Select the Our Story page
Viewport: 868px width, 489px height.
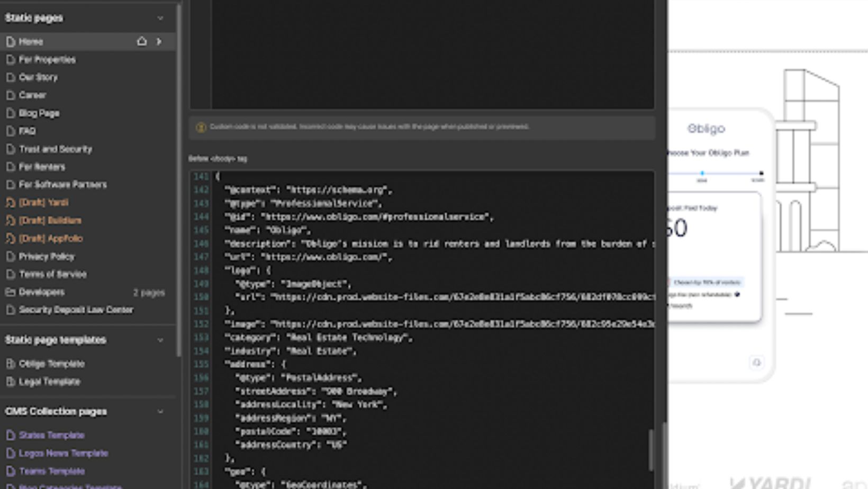(x=38, y=77)
